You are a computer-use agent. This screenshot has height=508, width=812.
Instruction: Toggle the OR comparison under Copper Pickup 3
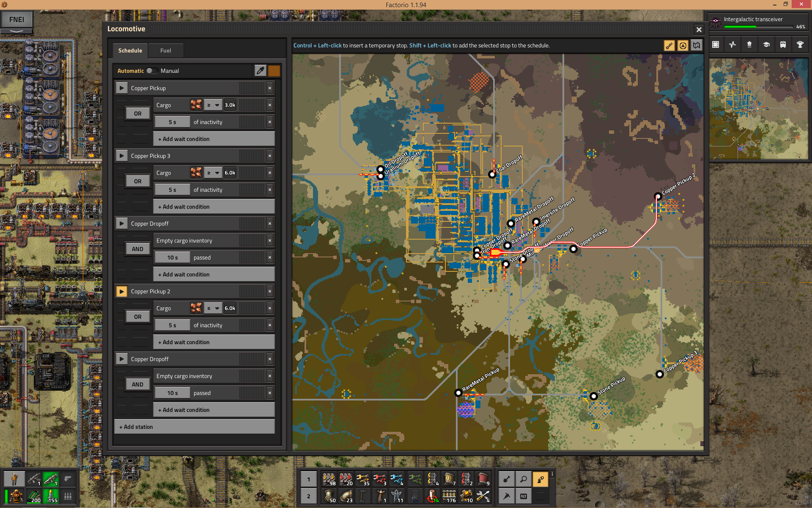click(x=138, y=181)
